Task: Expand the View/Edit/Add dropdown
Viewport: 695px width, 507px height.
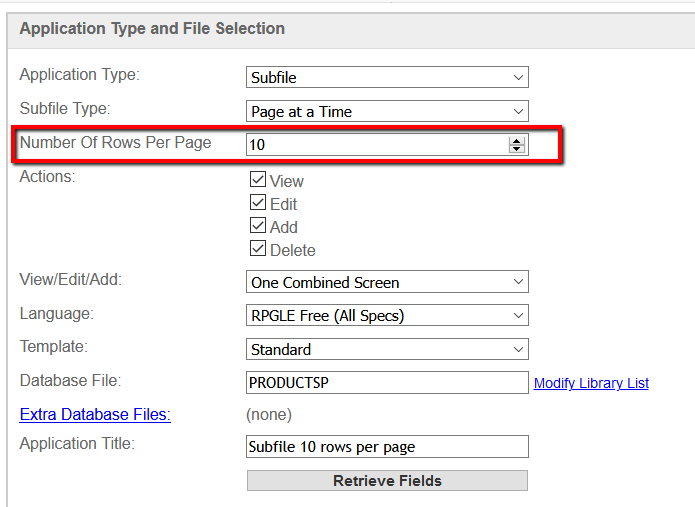Action: [x=387, y=282]
